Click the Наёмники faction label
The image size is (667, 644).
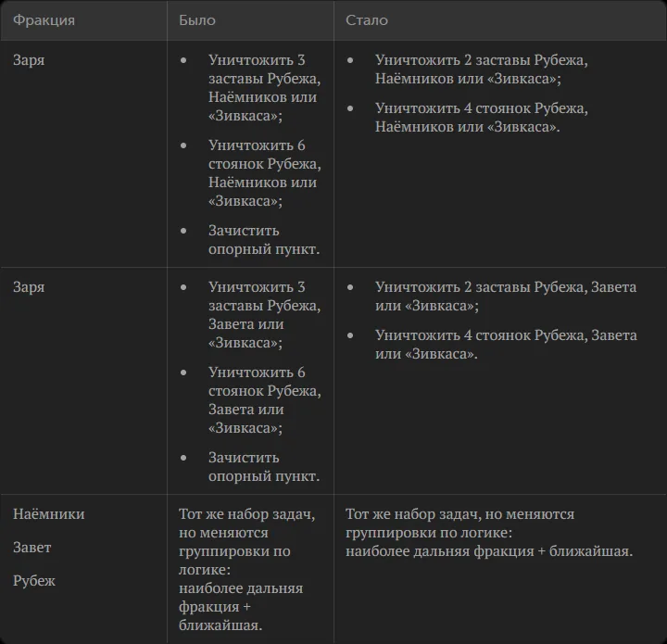[49, 514]
